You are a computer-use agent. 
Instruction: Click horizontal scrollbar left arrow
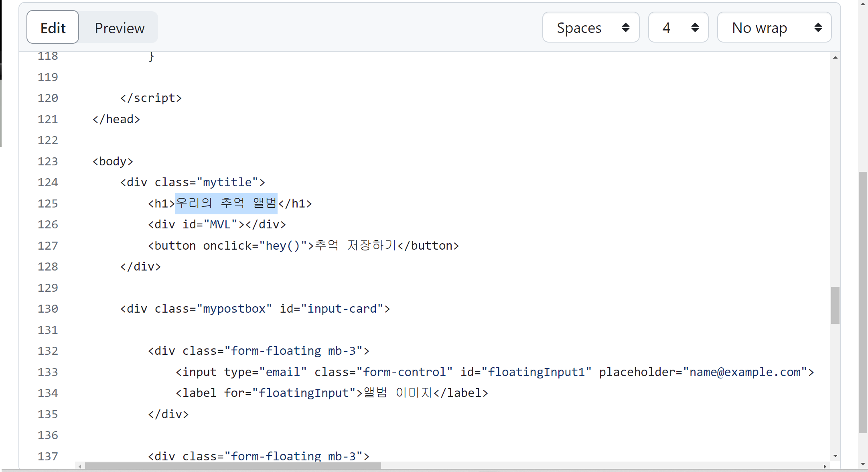(x=80, y=466)
